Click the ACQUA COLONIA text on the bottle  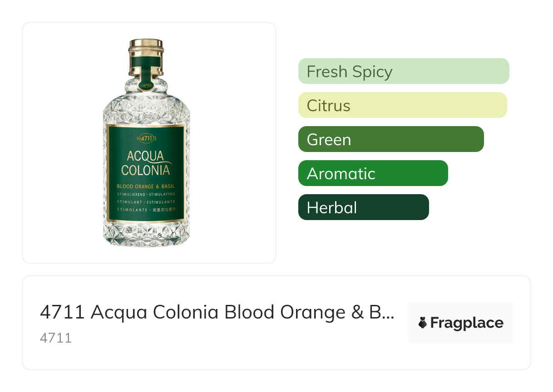tap(146, 163)
